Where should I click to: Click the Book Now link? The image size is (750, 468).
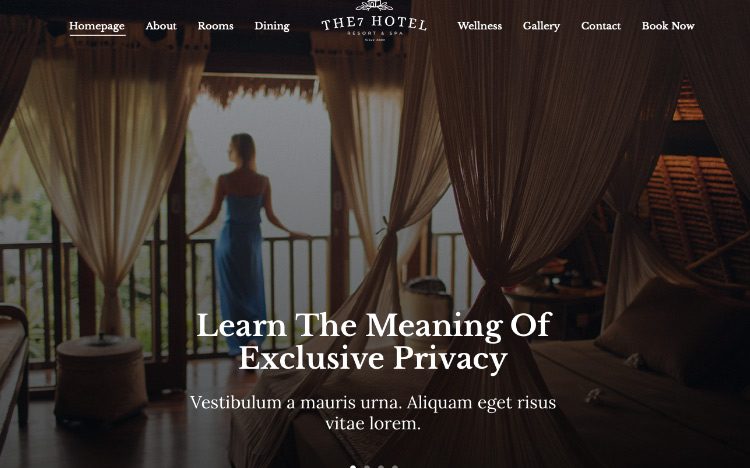[x=668, y=26]
